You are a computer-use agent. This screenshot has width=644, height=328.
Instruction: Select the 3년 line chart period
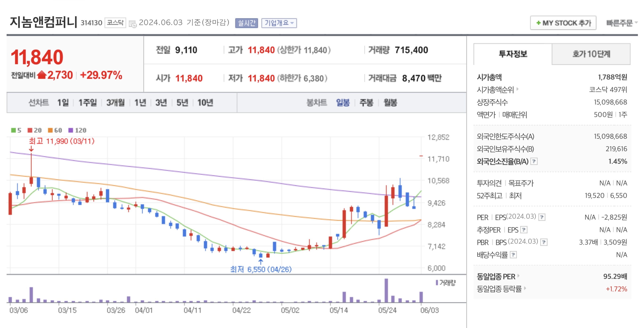coord(161,103)
